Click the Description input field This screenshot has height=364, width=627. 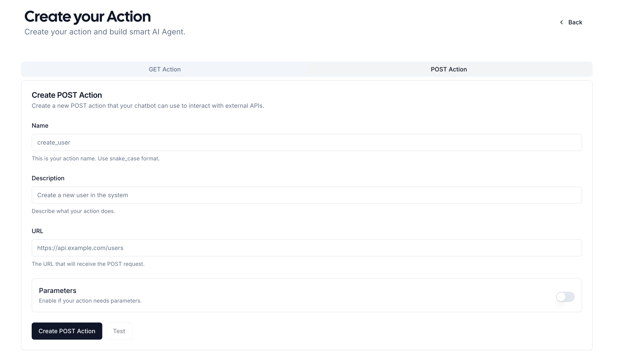click(x=306, y=195)
